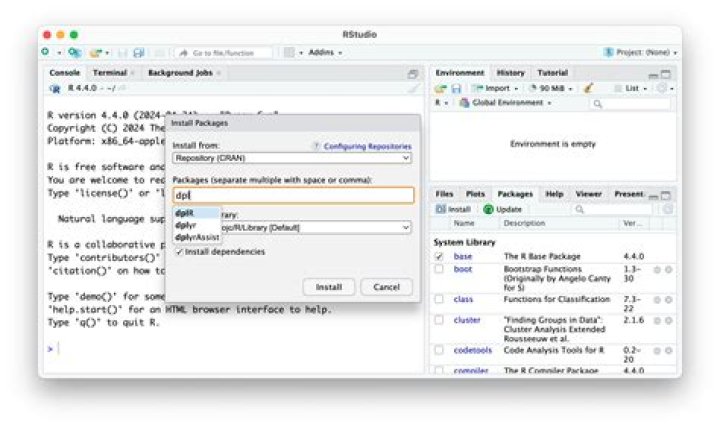The image size is (720, 428).
Task: Open the Import Dataset dropdown
Action: (x=496, y=88)
